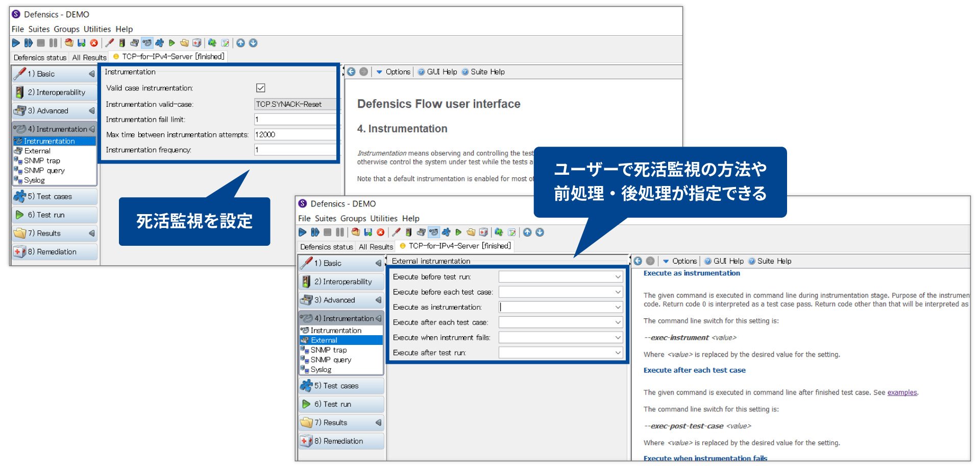Click the blue Start test run icon in the front window toolbar

[x=303, y=232]
